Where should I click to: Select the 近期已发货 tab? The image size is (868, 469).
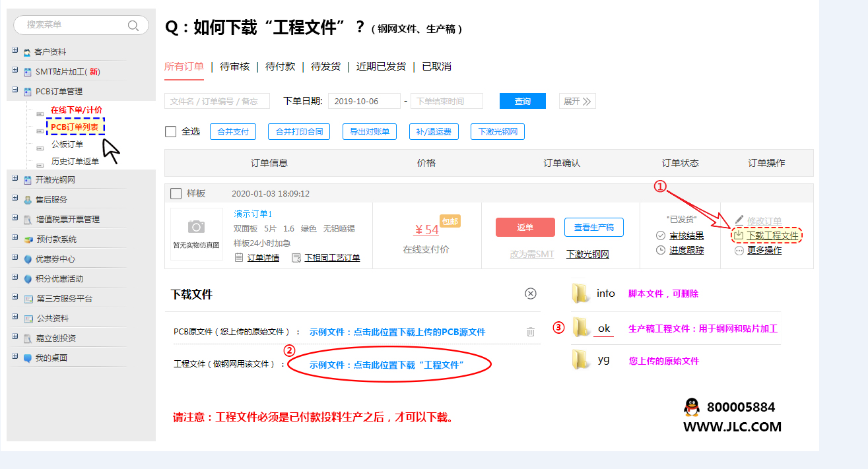381,67
